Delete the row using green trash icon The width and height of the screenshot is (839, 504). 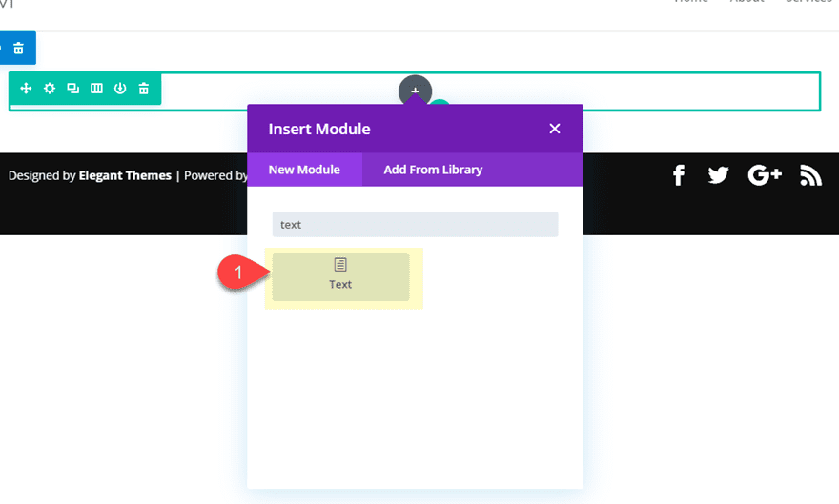pos(144,89)
